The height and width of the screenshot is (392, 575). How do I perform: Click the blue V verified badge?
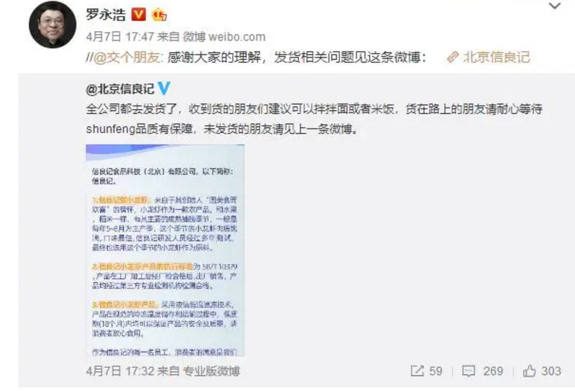pyautogui.click(x=164, y=88)
